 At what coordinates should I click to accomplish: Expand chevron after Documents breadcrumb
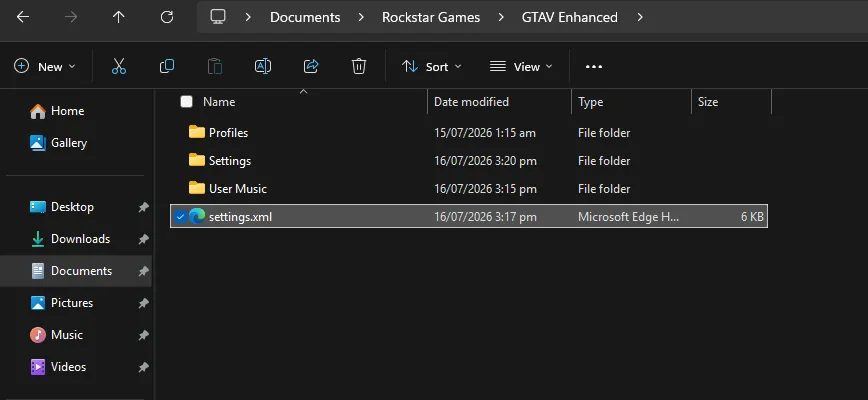tap(361, 17)
